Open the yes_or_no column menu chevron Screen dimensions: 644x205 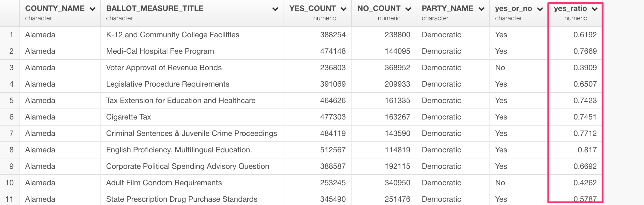[540, 9]
